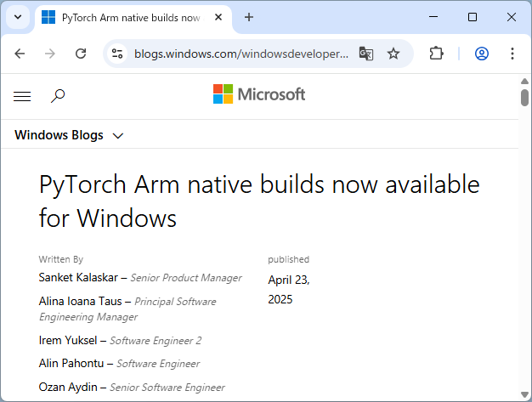Click the Microsoft logo
This screenshot has width=532, height=402.
coord(259,94)
